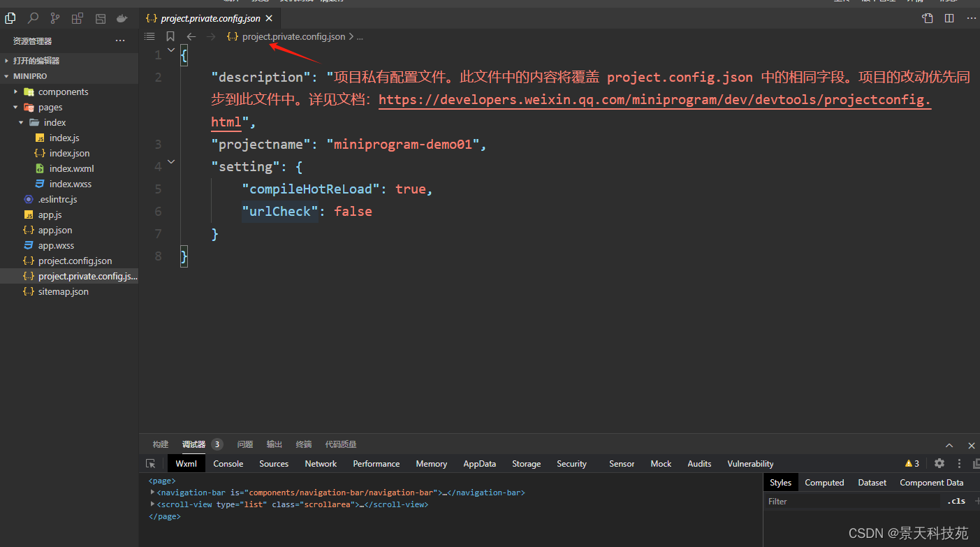This screenshot has width=980, height=547.
Task: Go back with the left arrow icon
Action: tap(191, 36)
